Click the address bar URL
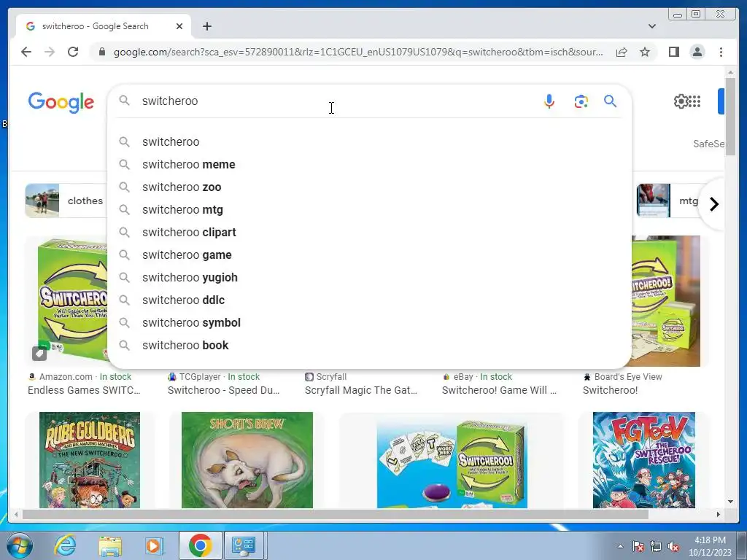Viewport: 747px width, 560px height. coord(358,52)
